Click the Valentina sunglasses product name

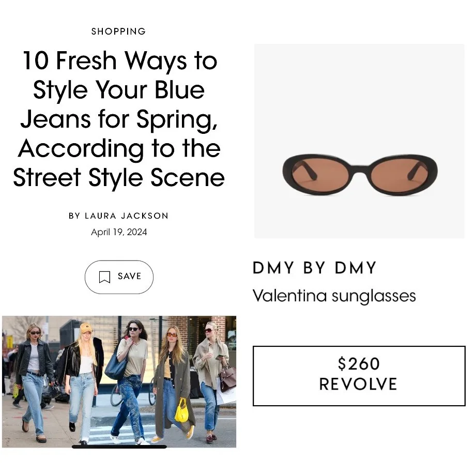point(334,296)
